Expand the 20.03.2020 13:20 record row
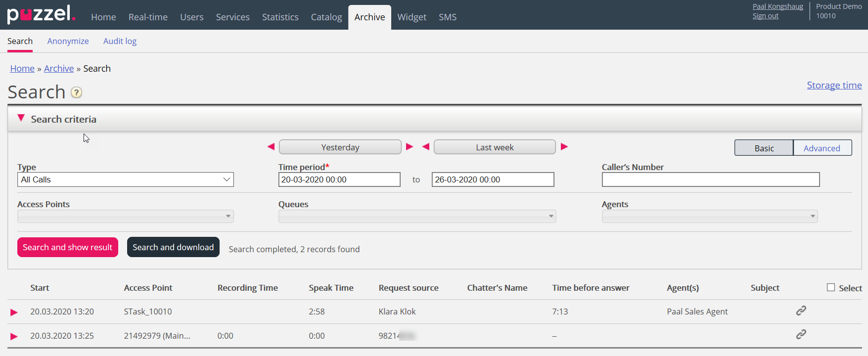 [14, 312]
